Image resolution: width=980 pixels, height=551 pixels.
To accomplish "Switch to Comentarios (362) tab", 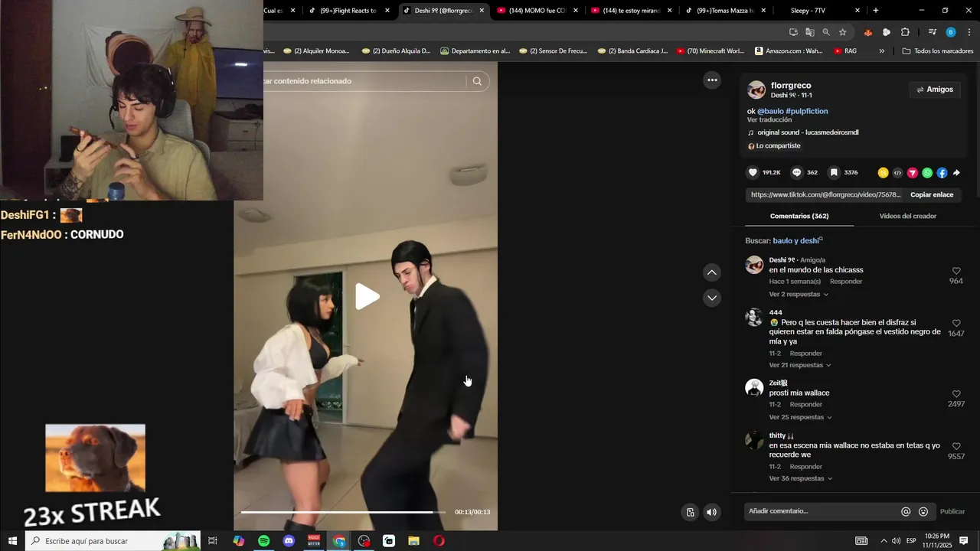I will (x=799, y=216).
